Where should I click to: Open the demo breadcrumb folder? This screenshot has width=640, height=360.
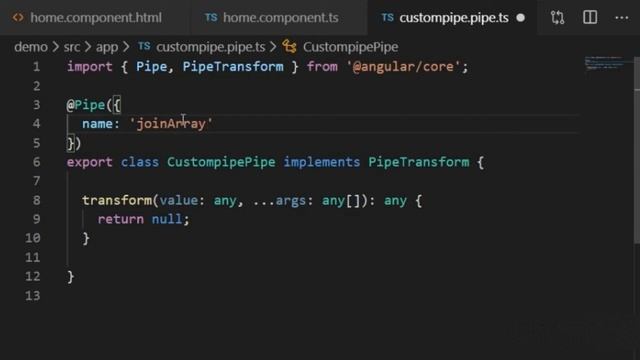(x=31, y=47)
